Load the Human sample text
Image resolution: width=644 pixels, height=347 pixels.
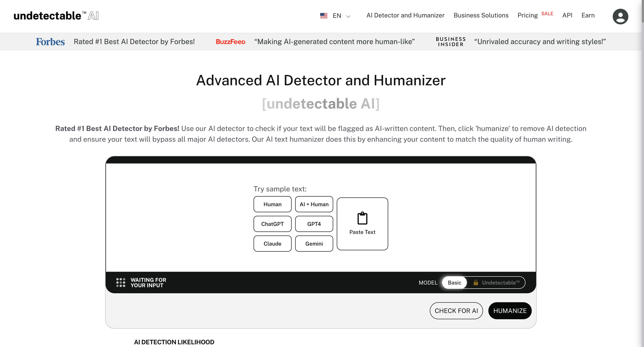coord(273,204)
